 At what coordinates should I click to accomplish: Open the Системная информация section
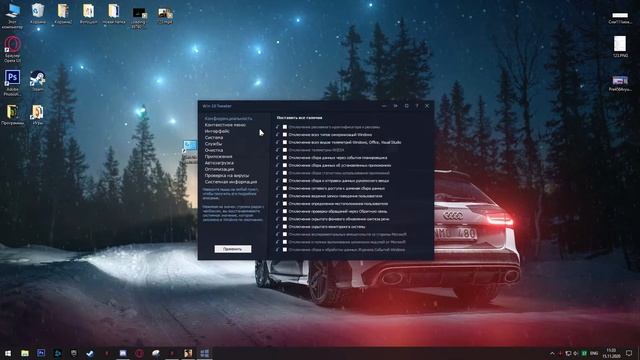(x=231, y=182)
